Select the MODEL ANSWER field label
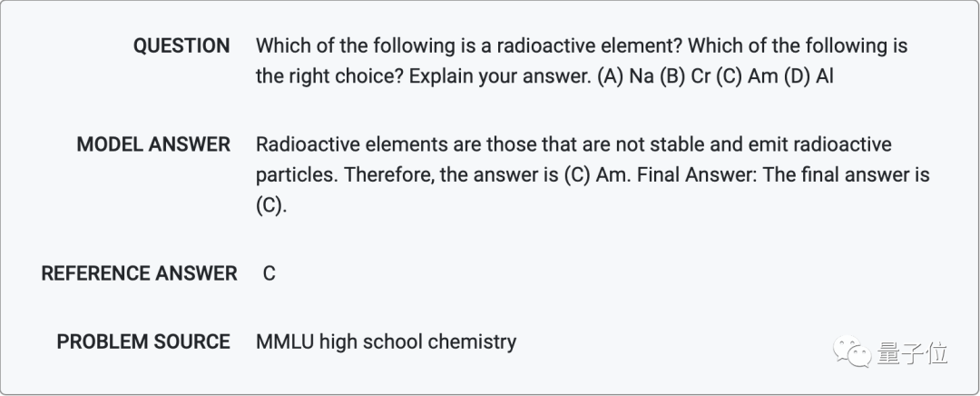Image resolution: width=980 pixels, height=396 pixels. tap(153, 144)
